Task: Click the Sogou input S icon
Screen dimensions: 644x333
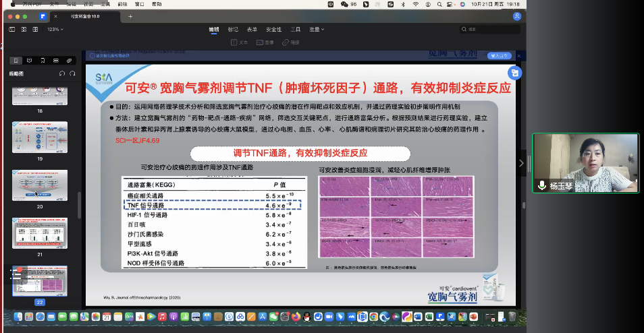Action: (x=391, y=4)
